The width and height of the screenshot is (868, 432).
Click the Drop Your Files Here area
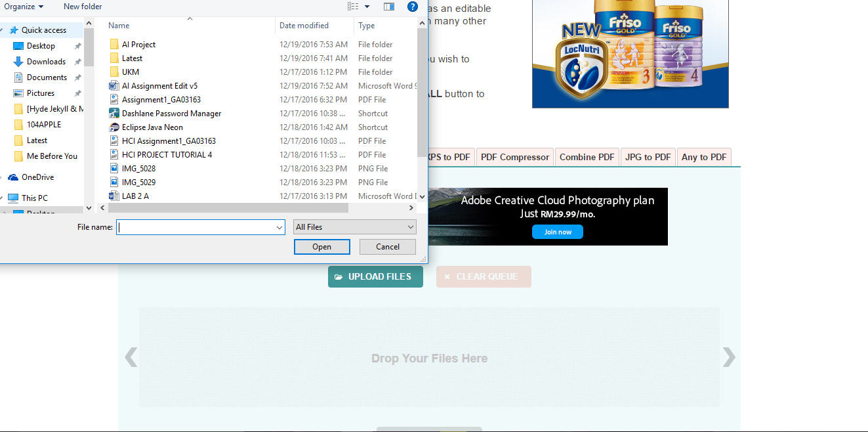click(429, 358)
